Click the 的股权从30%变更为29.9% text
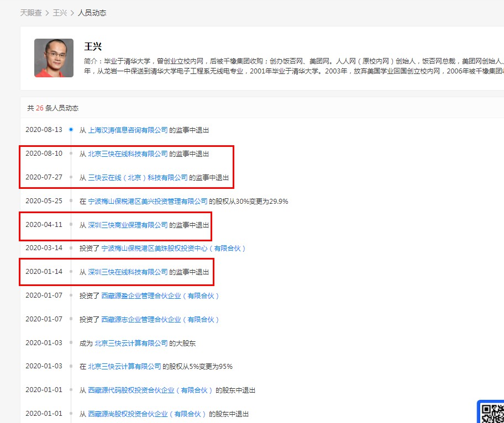504x423 pixels. (249, 202)
